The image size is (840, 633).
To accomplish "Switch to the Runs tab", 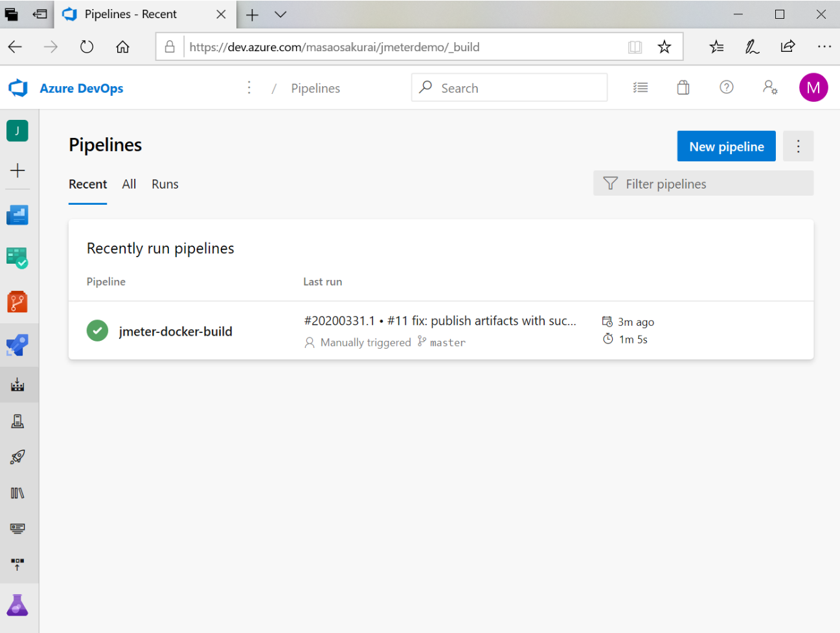I will pyautogui.click(x=165, y=184).
